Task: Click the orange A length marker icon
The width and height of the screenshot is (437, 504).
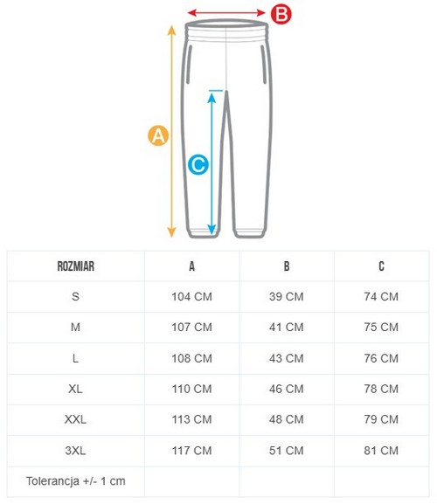Action: [x=158, y=135]
